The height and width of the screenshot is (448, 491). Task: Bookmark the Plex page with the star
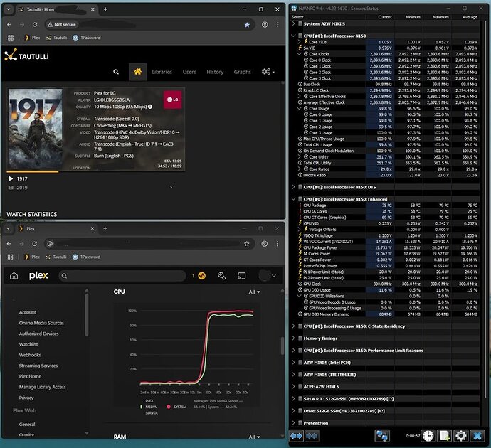click(x=247, y=244)
